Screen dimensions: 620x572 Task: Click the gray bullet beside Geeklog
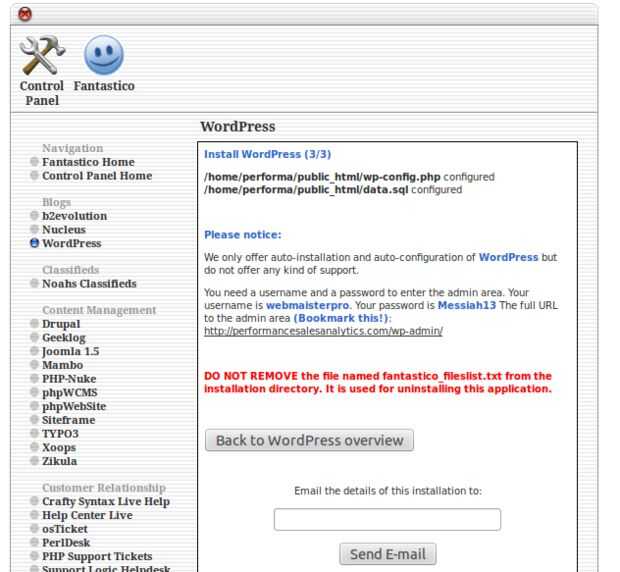tap(34, 338)
